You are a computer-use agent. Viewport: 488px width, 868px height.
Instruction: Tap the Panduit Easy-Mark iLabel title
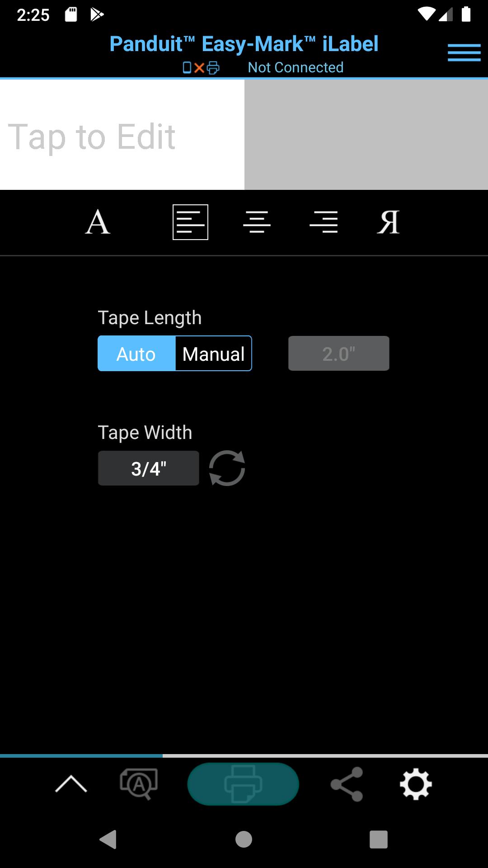(244, 44)
